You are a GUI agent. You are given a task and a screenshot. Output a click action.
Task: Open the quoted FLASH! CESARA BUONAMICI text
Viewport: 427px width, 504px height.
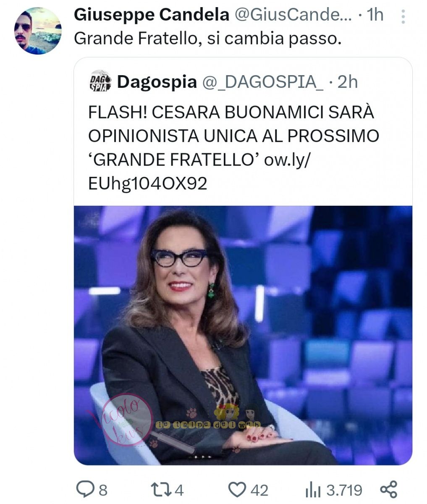pos(233,148)
